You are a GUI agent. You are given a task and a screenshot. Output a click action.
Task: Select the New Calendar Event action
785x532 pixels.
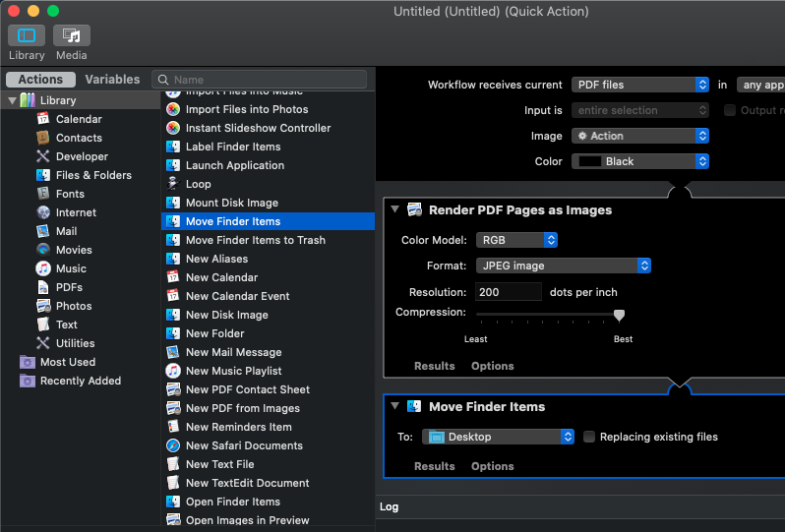coord(268,296)
